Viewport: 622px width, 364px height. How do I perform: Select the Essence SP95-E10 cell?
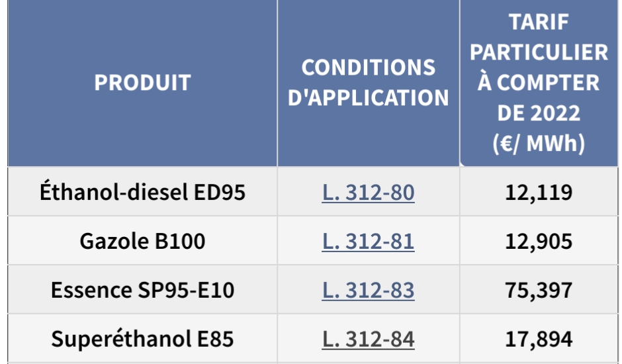click(x=142, y=291)
